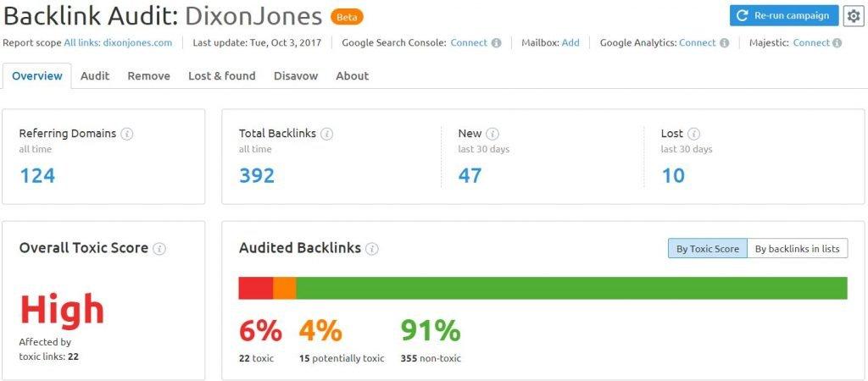Switch to By backlinks in lists view
Image resolution: width=868 pixels, height=381 pixels.
(x=797, y=249)
